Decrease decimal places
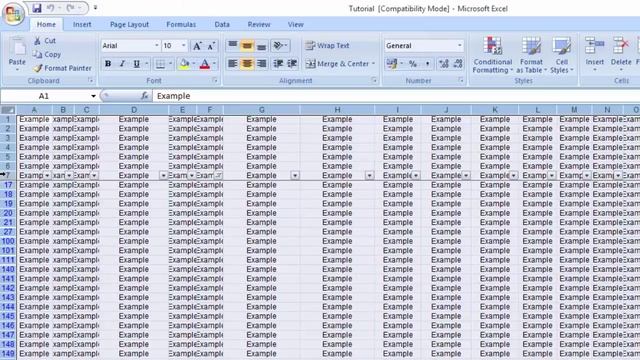640x360 pixels. click(x=458, y=64)
